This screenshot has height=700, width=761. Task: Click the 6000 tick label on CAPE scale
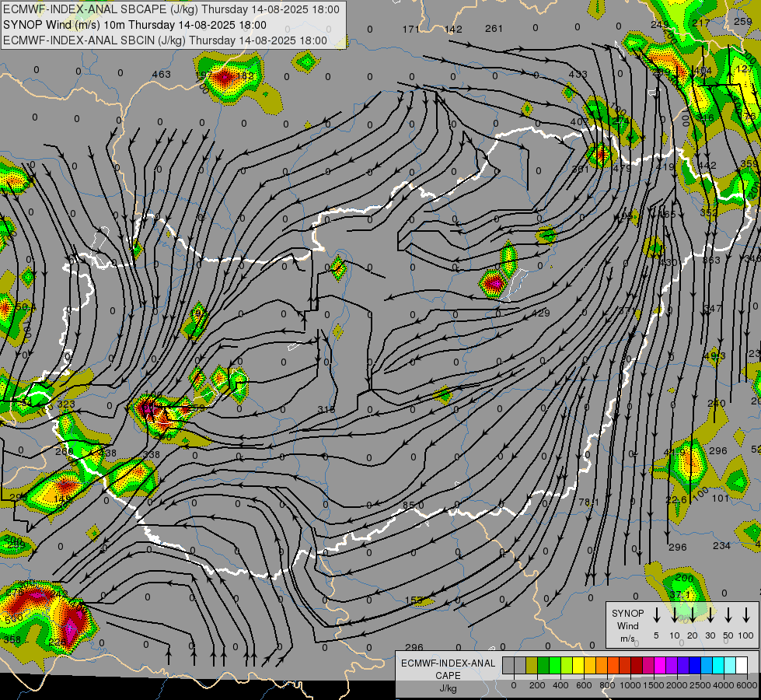[746, 685]
